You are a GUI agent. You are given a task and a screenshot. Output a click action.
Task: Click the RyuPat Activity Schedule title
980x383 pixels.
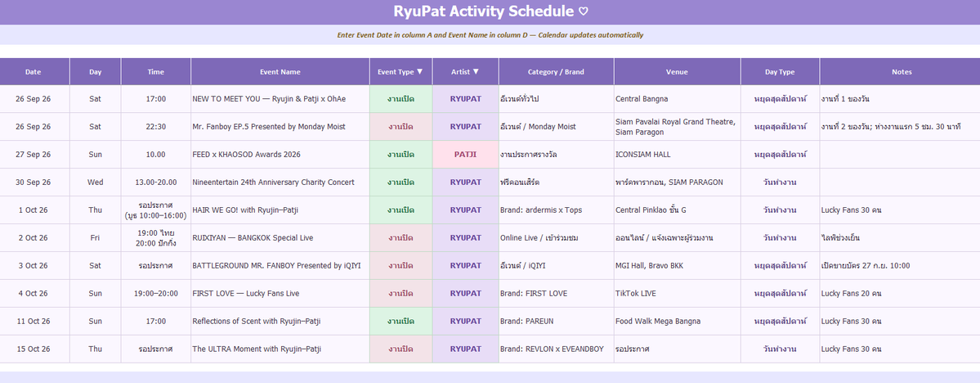point(490,11)
